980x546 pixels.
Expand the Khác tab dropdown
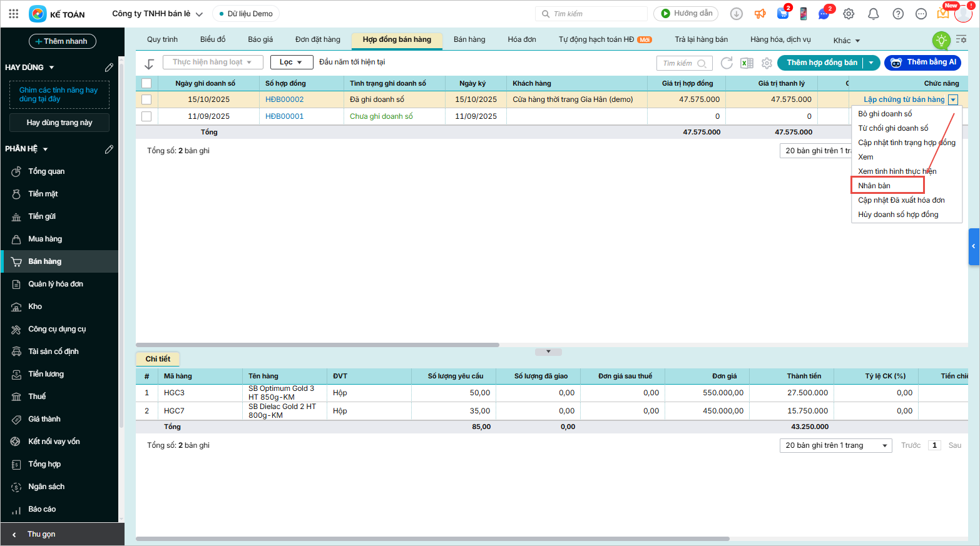click(x=846, y=41)
